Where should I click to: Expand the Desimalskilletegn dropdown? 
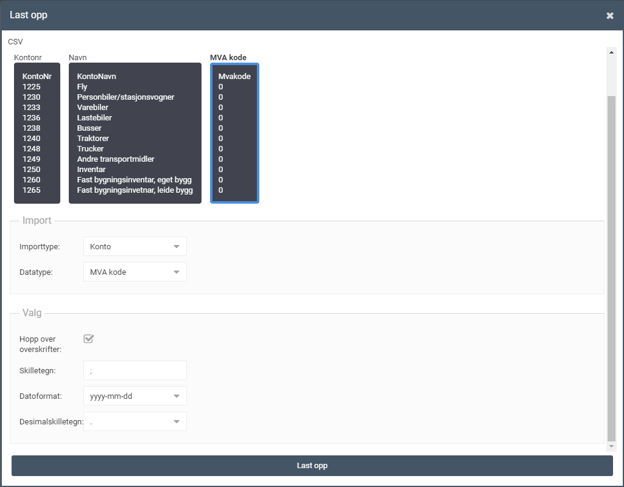pos(135,422)
